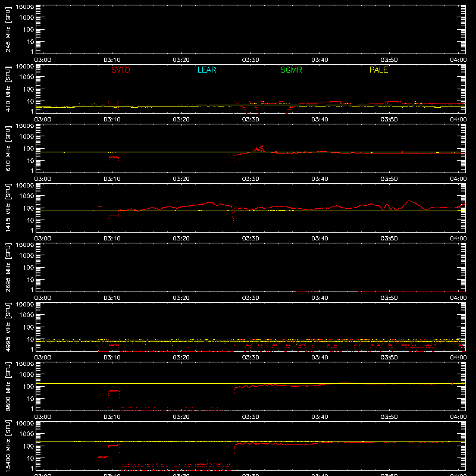
Task: Click 03:50 tick label under 610 MHz panel
Action: [x=389, y=179]
